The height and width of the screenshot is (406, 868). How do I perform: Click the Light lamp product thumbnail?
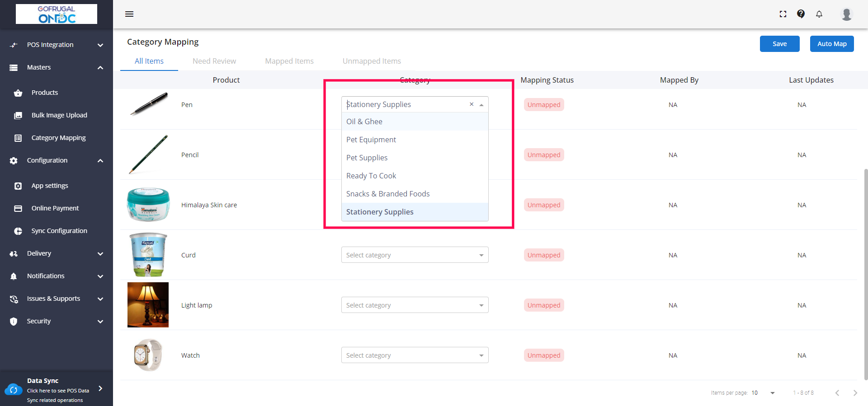(x=148, y=305)
